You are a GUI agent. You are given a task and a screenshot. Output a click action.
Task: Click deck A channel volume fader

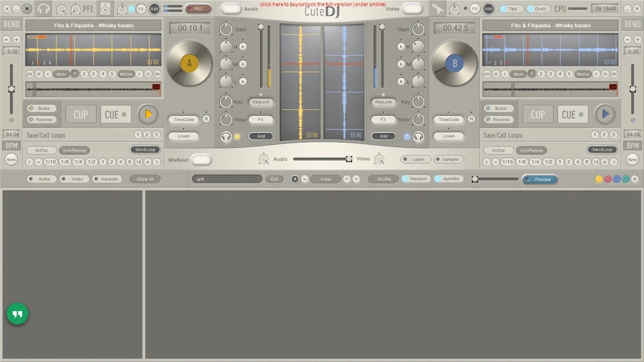point(261,27)
